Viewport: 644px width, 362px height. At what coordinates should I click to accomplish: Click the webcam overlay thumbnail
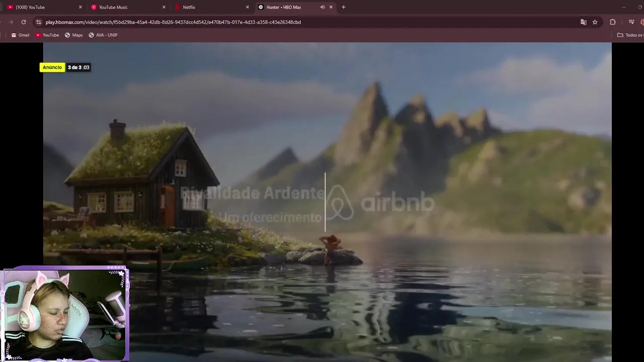click(x=66, y=315)
